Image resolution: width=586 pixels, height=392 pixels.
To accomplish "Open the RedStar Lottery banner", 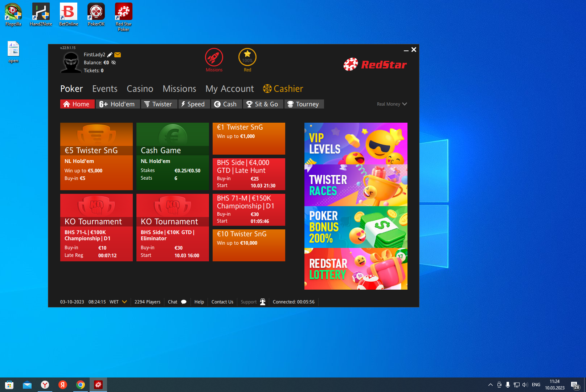I will click(356, 269).
